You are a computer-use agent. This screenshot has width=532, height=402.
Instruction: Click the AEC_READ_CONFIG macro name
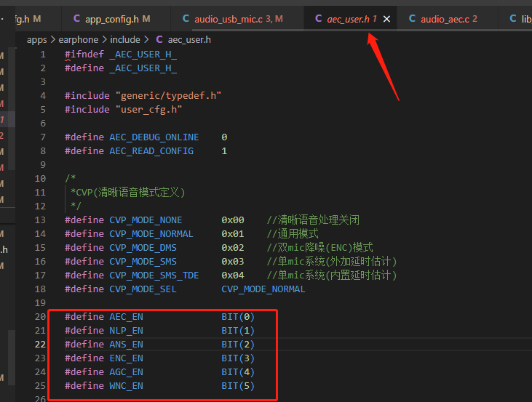coord(151,151)
